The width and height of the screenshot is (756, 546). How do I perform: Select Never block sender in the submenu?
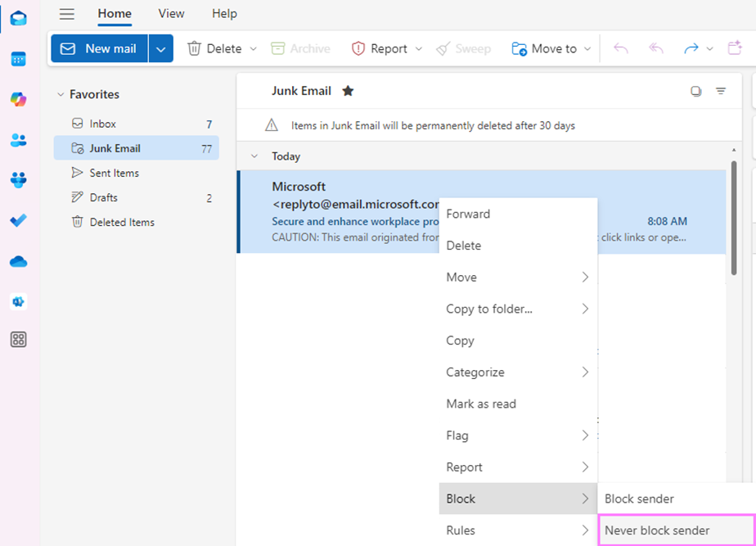point(677,530)
